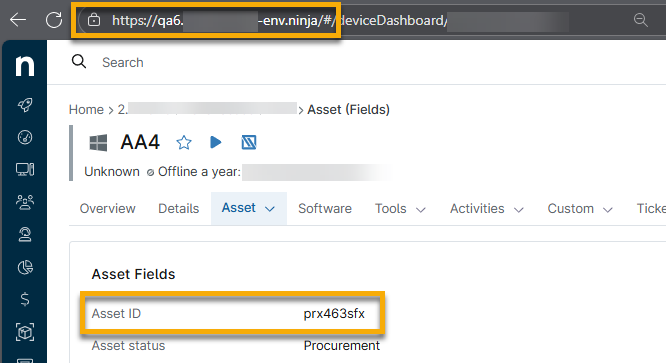
Task: Switch to the Overview tab
Action: (107, 208)
